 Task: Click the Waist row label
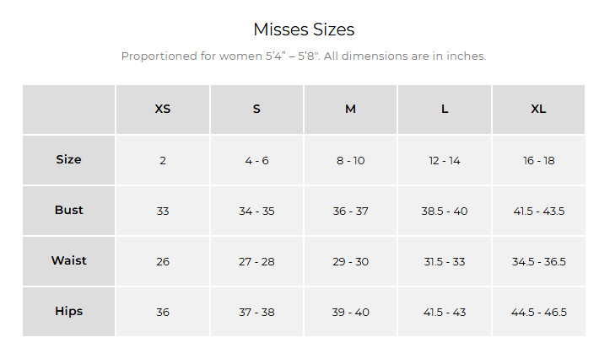69,261
